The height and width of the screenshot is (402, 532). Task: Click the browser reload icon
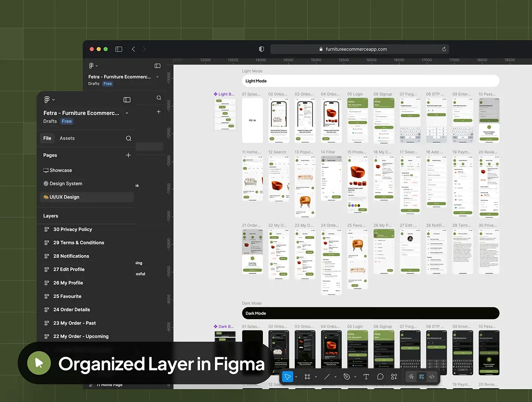[444, 49]
